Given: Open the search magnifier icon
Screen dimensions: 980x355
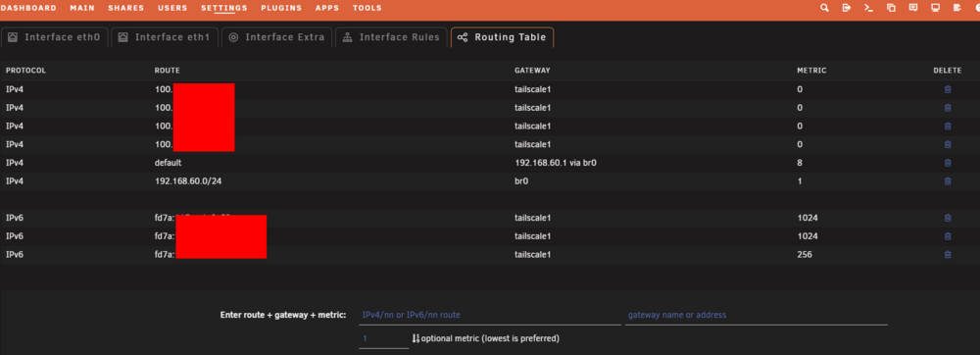Looking at the screenshot, I should (x=824, y=8).
